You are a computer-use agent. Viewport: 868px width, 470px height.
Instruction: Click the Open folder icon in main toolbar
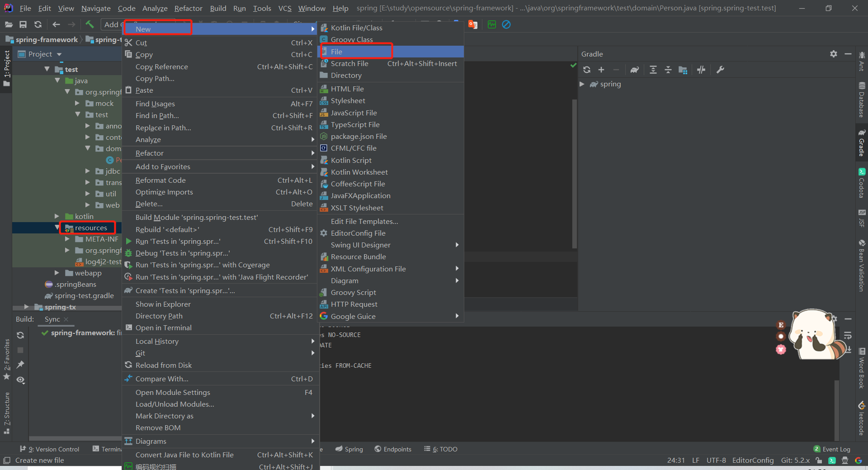pos(9,24)
